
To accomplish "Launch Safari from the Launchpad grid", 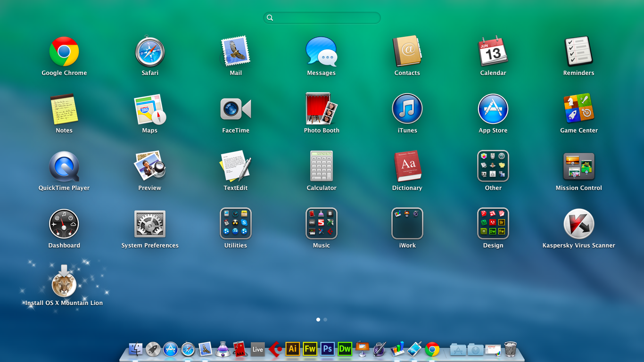I will [150, 51].
